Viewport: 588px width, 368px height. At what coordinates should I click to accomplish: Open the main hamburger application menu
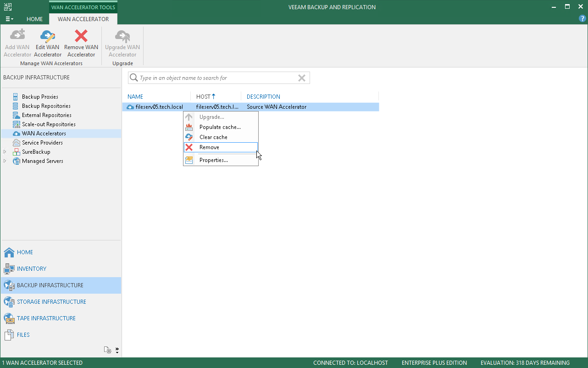[9, 19]
